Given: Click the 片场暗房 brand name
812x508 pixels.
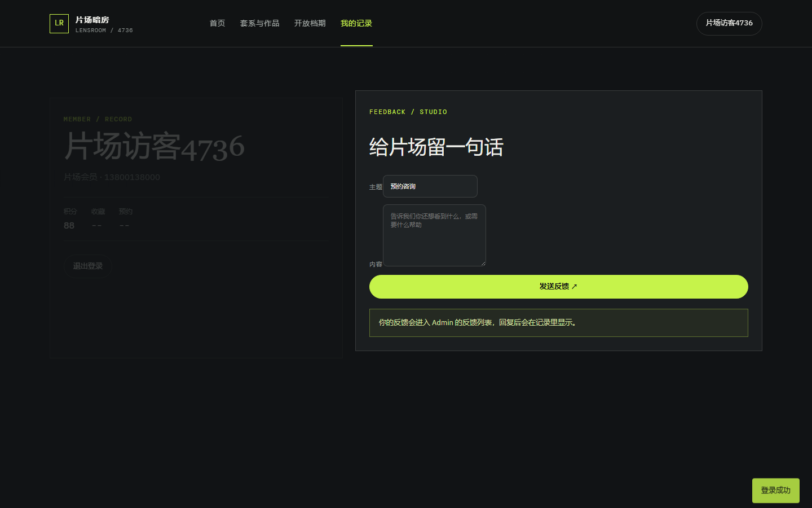Looking at the screenshot, I should pos(92,20).
